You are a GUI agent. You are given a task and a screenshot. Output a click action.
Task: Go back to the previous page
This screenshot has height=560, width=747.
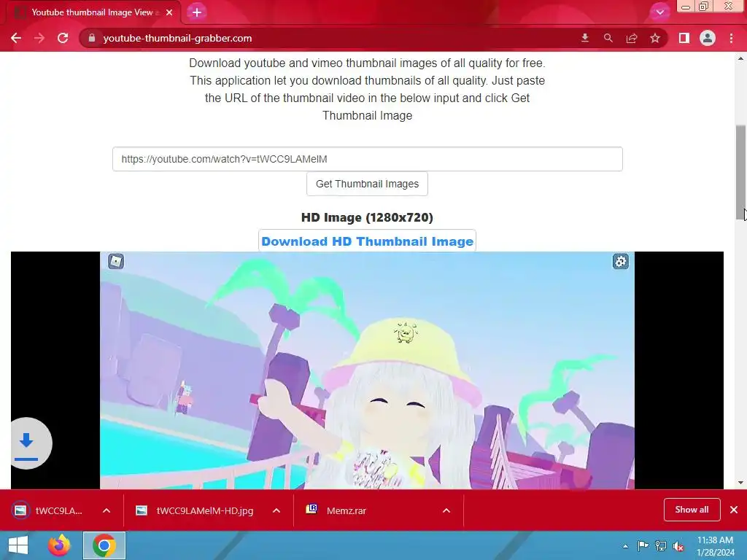16,38
